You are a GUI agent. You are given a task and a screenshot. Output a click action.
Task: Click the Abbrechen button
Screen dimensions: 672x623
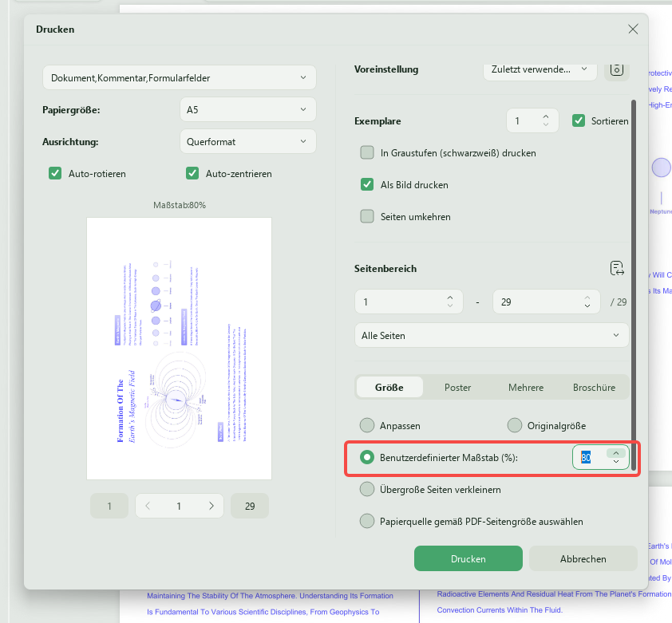coord(583,558)
